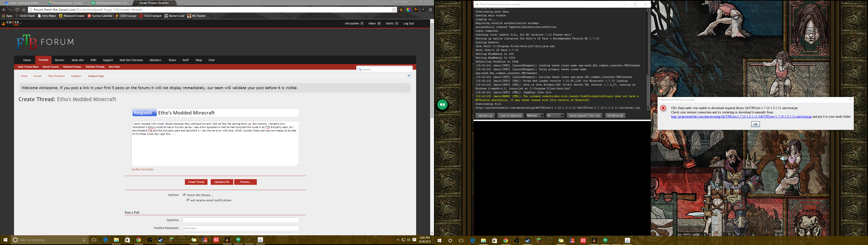Open the Modpack Bugs breadcrumb

click(x=96, y=76)
